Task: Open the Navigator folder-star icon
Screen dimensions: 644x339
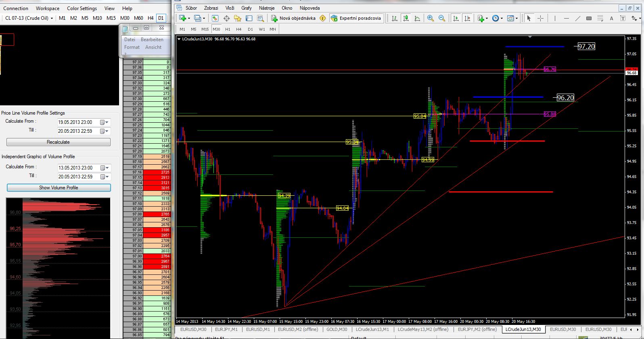Action: point(238,18)
